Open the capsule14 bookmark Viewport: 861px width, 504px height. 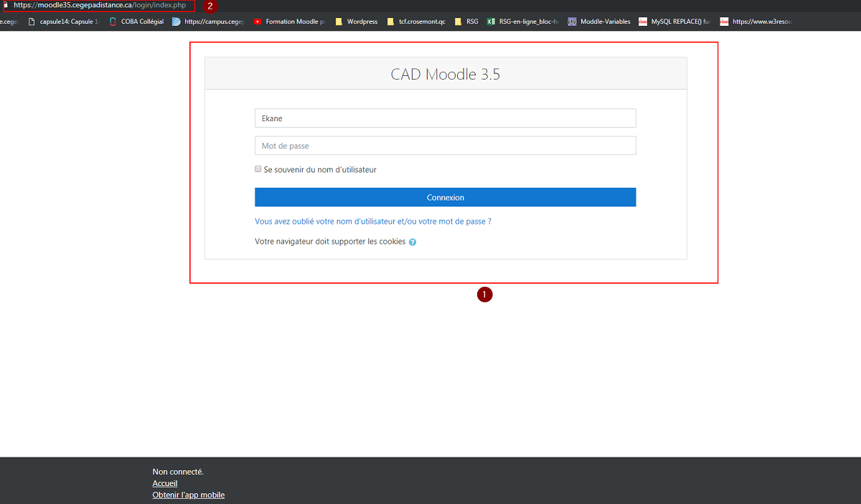[x=63, y=22]
